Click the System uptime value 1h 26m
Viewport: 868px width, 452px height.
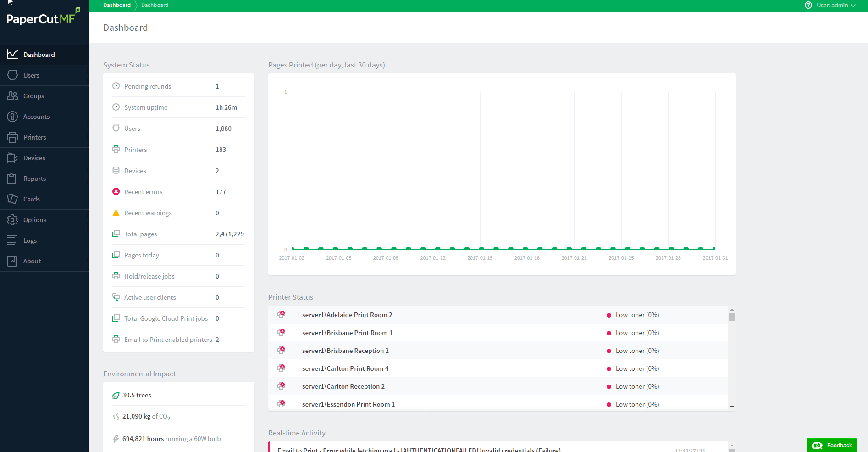click(226, 107)
